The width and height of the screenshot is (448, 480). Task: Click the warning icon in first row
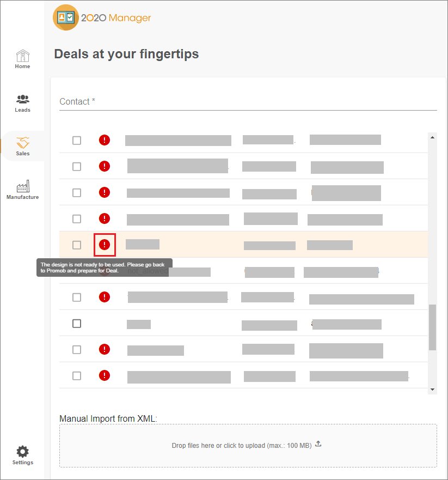(105, 140)
